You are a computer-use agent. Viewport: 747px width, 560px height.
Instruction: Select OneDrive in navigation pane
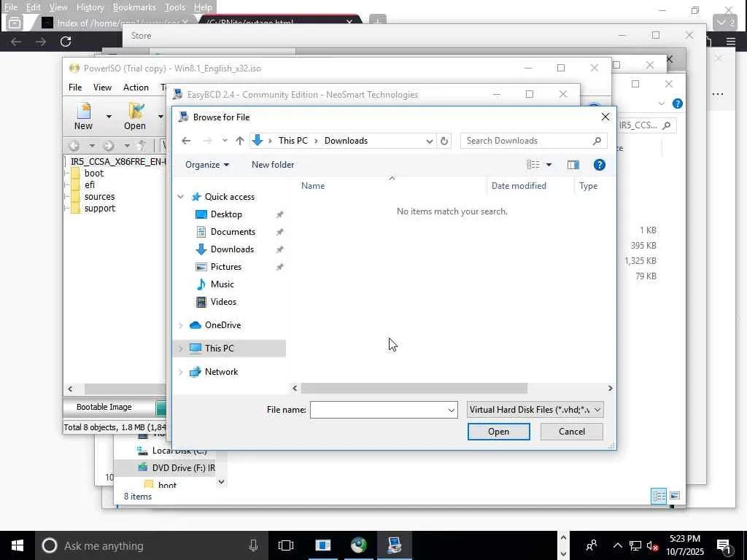pyautogui.click(x=222, y=325)
